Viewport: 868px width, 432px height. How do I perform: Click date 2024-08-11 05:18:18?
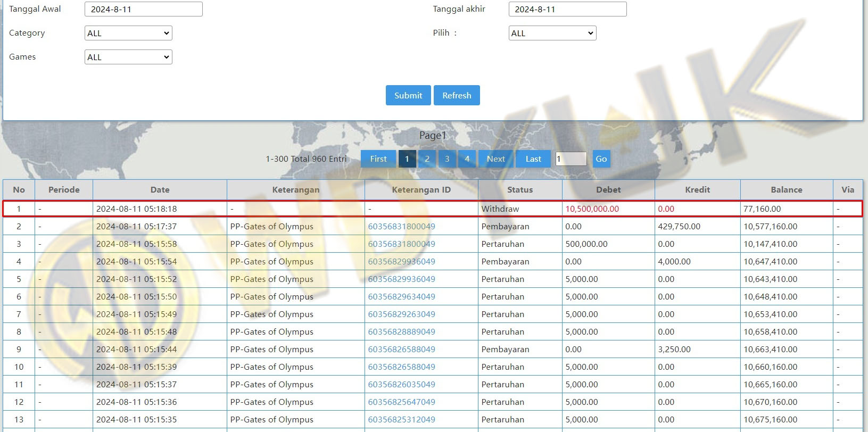tap(136, 209)
